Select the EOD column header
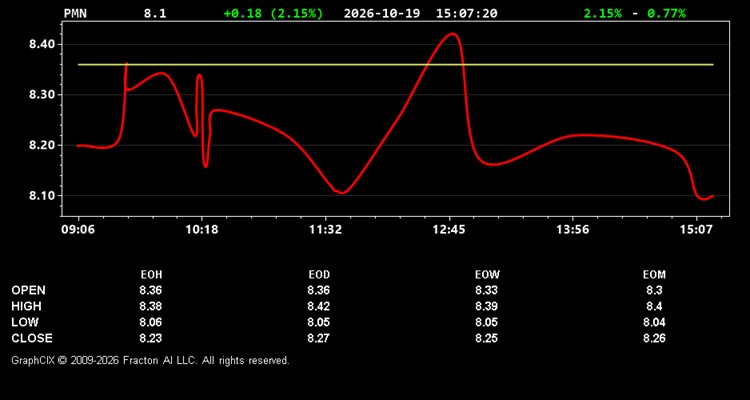The width and height of the screenshot is (750, 400). 319,275
